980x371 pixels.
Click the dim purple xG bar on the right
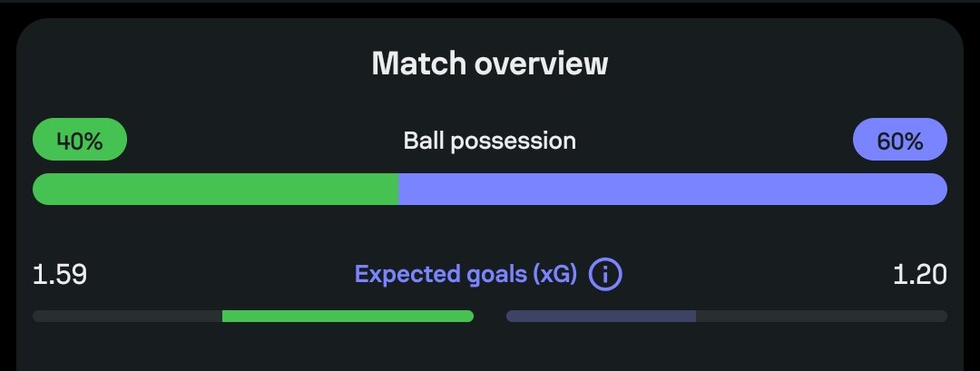601,316
